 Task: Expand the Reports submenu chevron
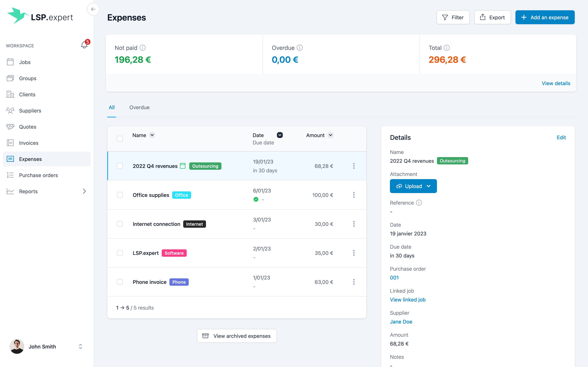coord(84,191)
